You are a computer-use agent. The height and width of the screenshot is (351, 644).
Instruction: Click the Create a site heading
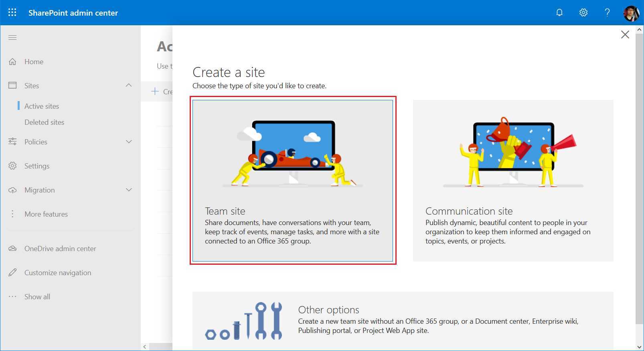[229, 72]
